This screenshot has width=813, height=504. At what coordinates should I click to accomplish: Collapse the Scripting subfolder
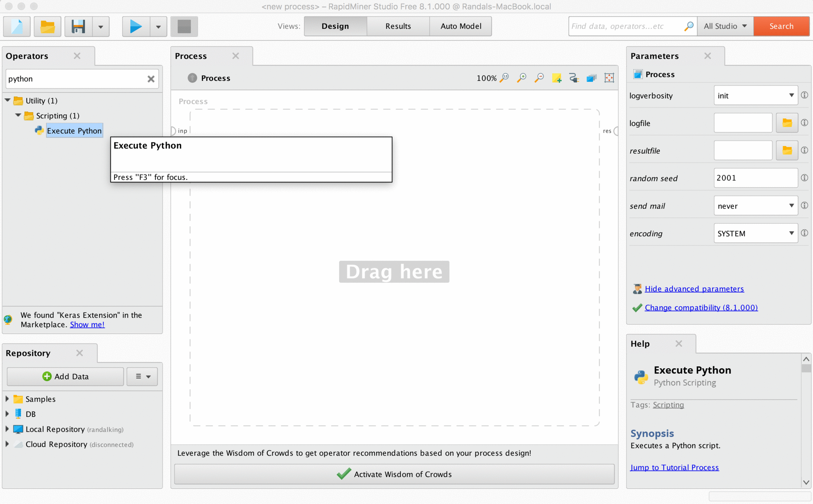(x=18, y=115)
